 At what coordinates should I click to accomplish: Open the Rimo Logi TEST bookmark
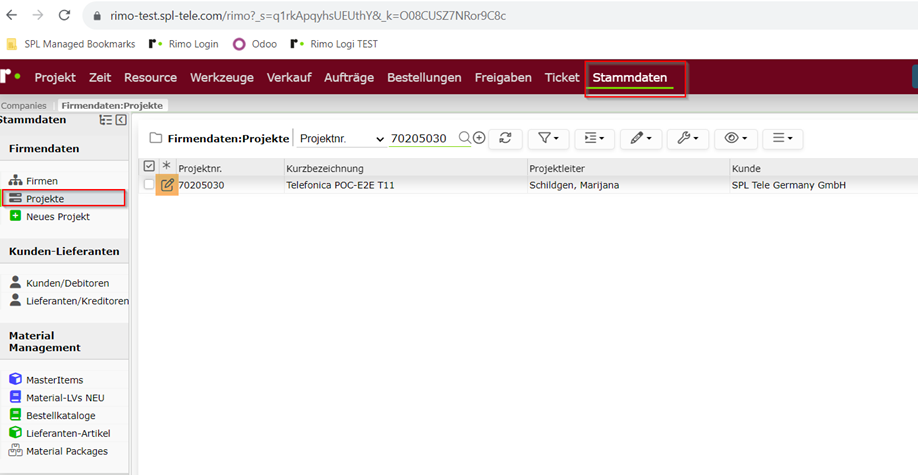pyautogui.click(x=334, y=44)
